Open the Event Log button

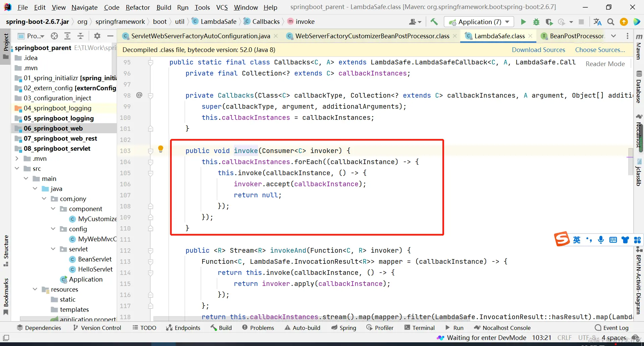[611, 328]
